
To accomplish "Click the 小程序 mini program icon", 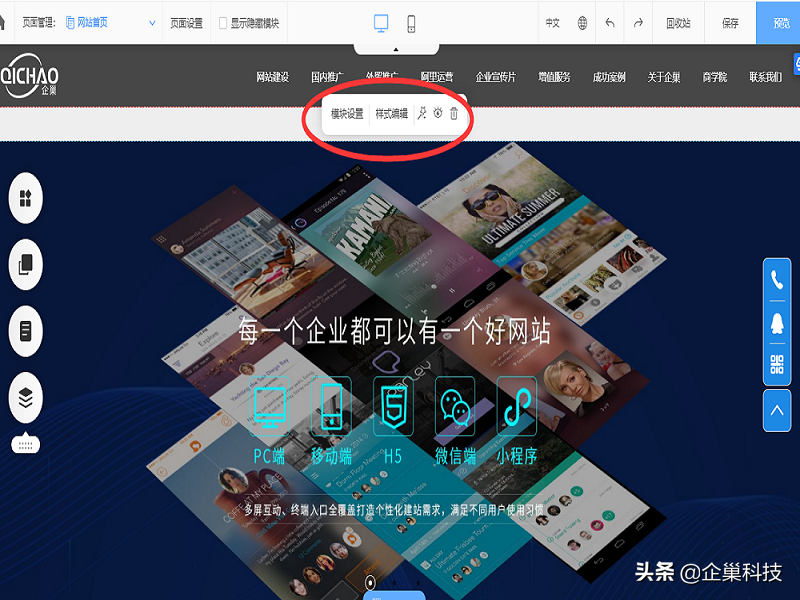I will point(516,407).
